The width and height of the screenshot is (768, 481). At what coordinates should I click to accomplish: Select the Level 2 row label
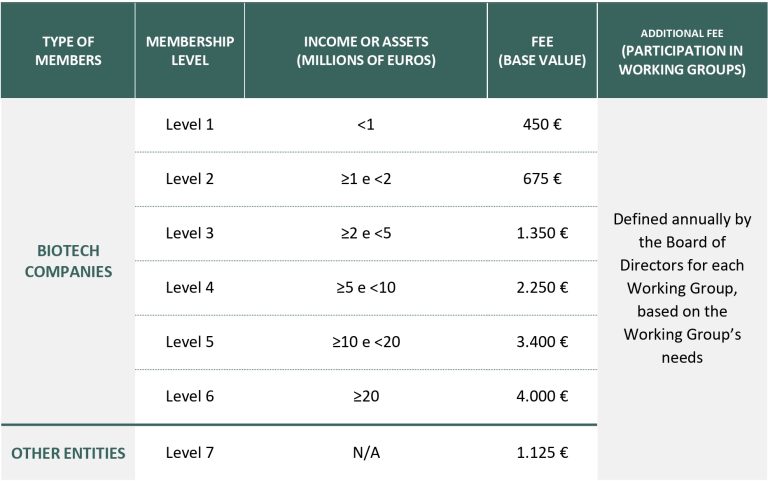point(190,179)
